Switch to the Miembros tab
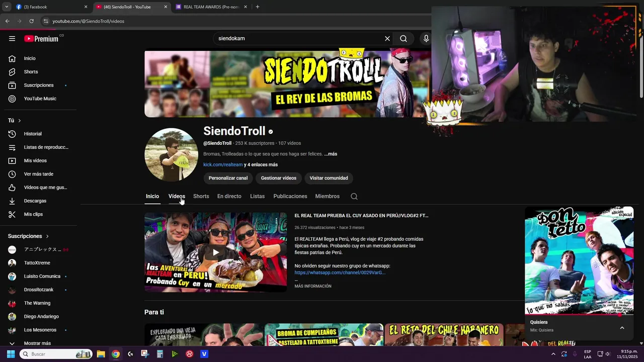The height and width of the screenshot is (362, 644). pyautogui.click(x=328, y=197)
